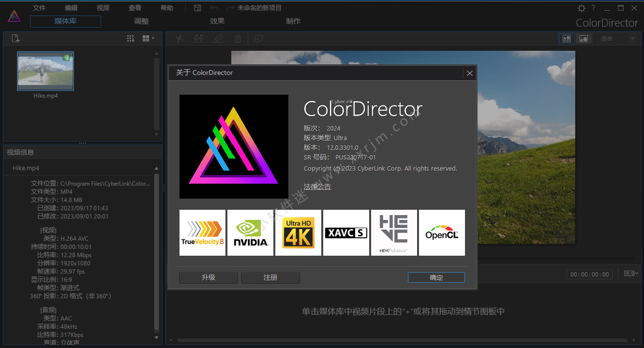The image size is (644, 348).
Task: Click the 00:00:00:00 timecode field
Action: click(590, 274)
